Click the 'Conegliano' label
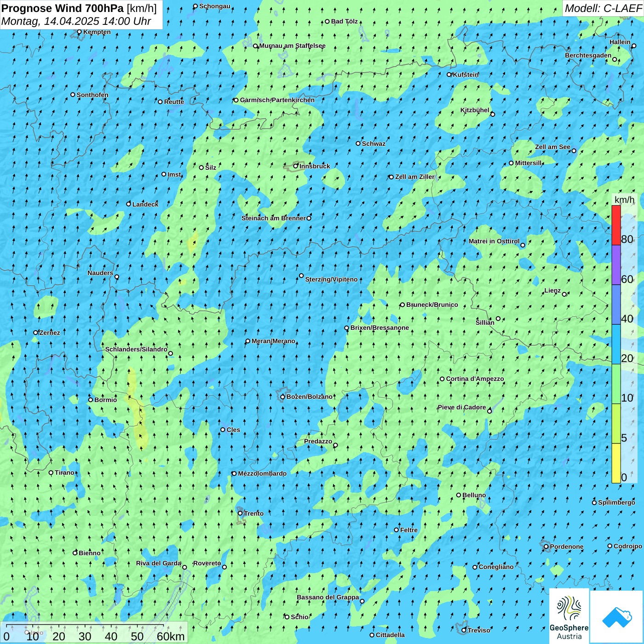Viewport: 644px width, 644px height. tap(496, 567)
